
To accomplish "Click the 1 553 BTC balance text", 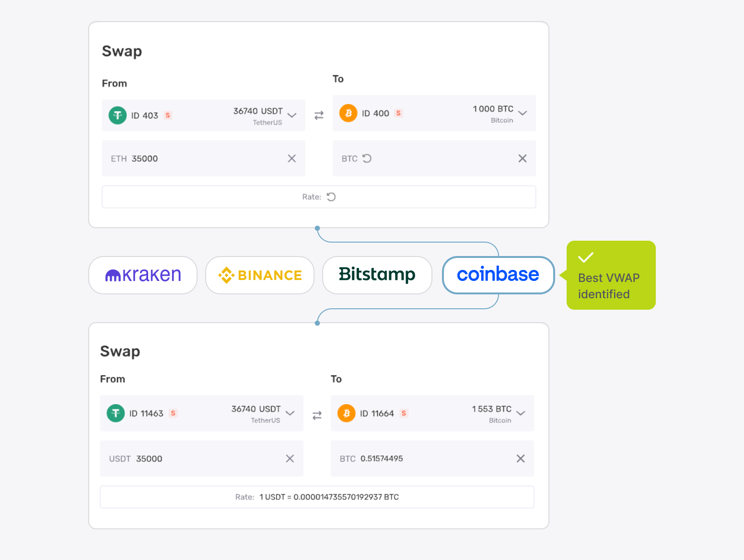I will click(491, 409).
